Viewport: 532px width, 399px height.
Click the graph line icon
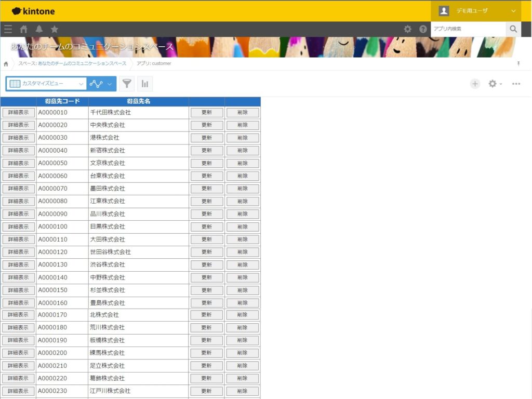96,84
